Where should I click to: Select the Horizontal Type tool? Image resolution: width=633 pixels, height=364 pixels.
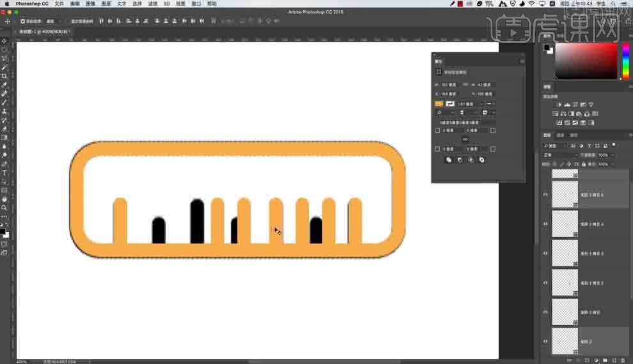pyautogui.click(x=4, y=173)
